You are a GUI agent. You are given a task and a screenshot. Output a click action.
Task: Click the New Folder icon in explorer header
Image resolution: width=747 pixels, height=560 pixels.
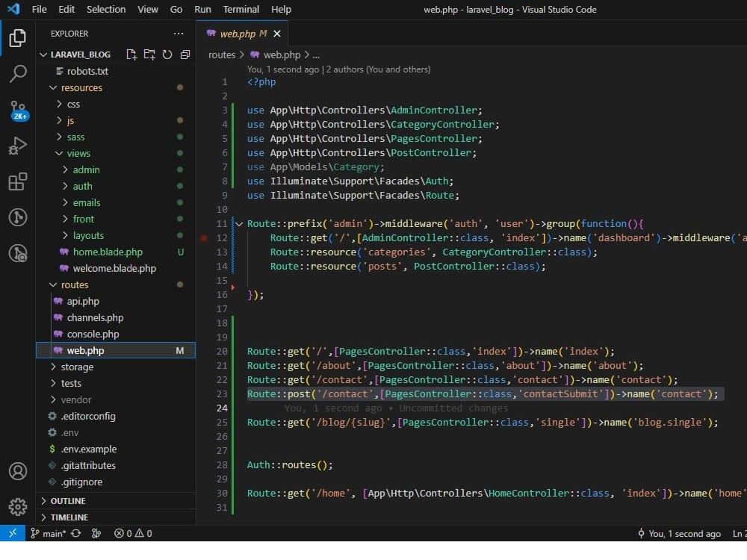[x=149, y=55]
